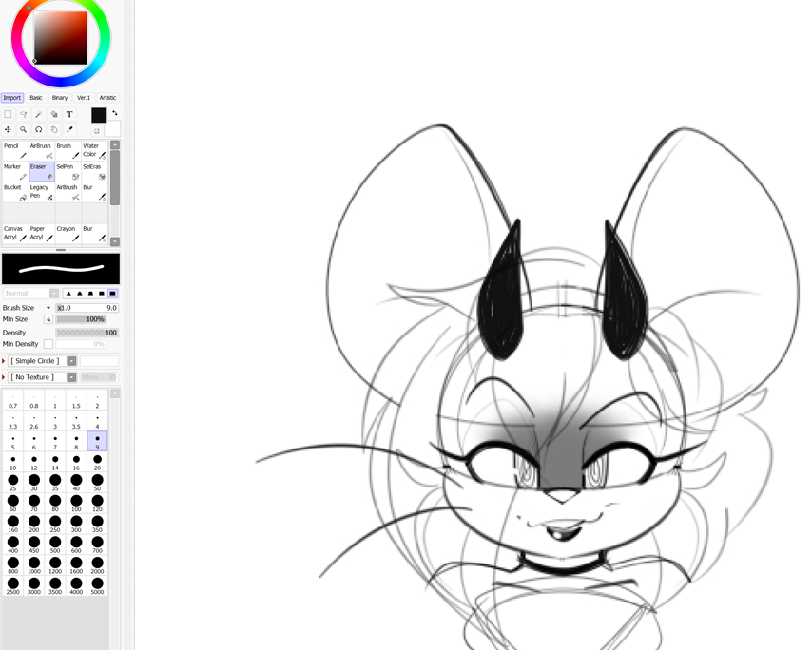Toggle the Min Density checkbox
The width and height of the screenshot is (812, 650).
click(x=48, y=344)
